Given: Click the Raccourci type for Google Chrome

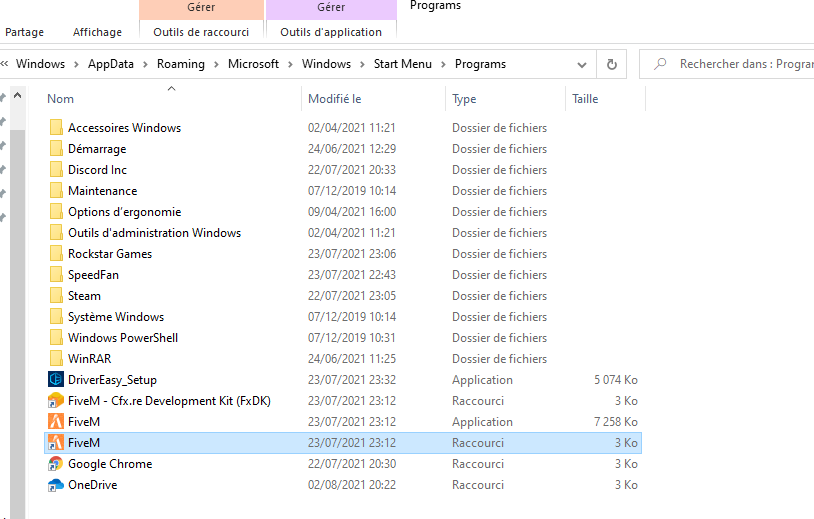Looking at the screenshot, I should (x=478, y=464).
